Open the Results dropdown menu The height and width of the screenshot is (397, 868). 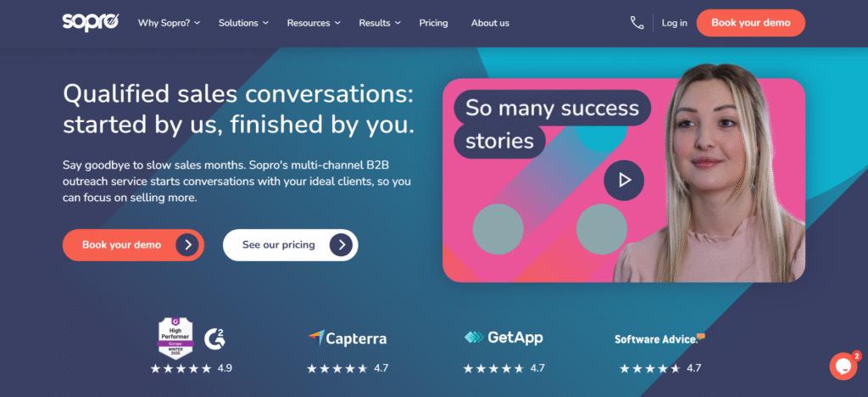click(381, 23)
